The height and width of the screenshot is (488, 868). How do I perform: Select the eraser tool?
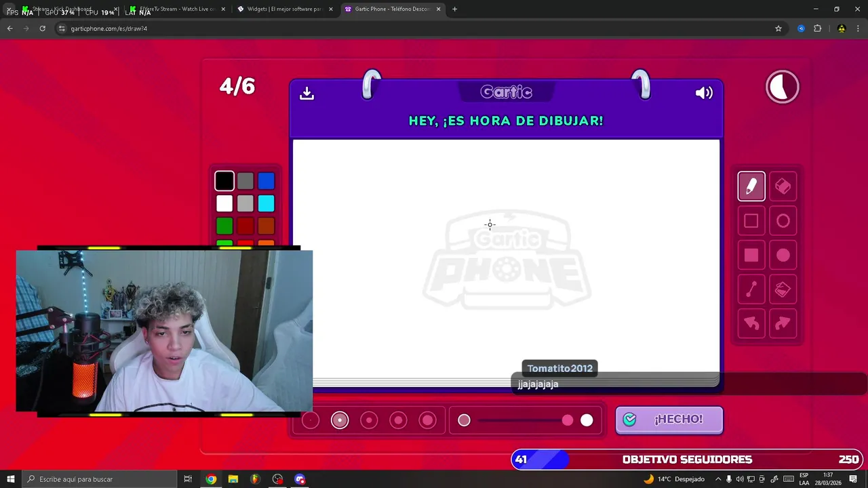[783, 186]
